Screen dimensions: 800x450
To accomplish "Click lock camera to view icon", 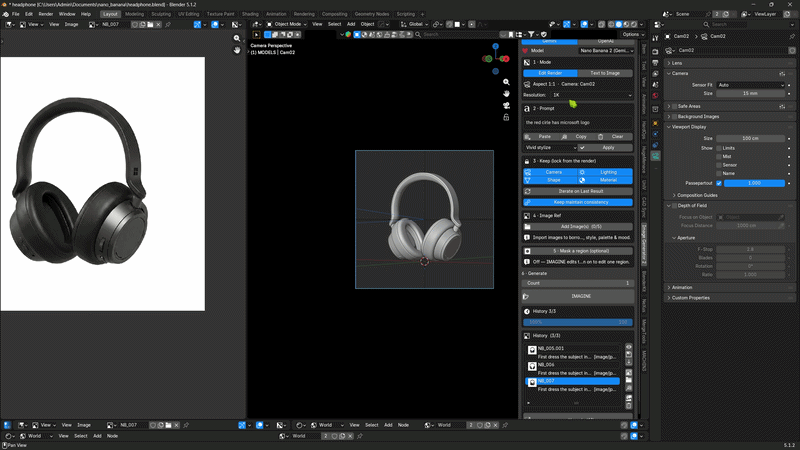I will point(506,117).
